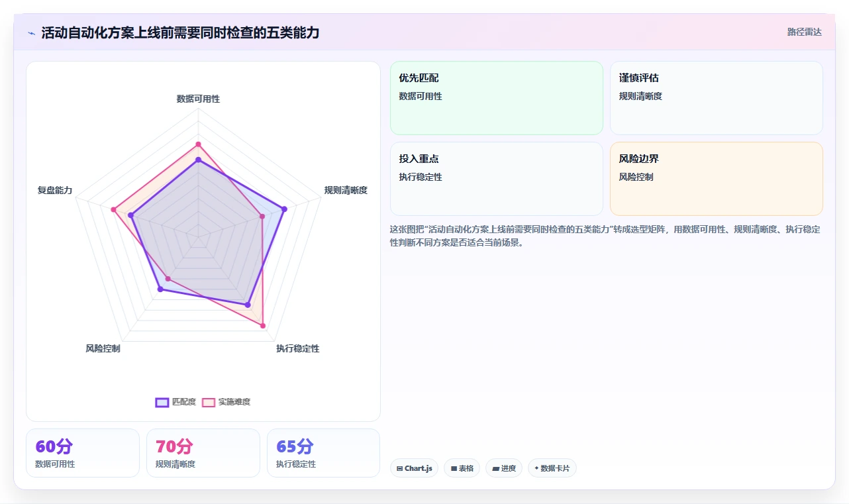This screenshot has height=504, width=849.
Task: Click the card title about 五类能力
Action: (x=180, y=33)
